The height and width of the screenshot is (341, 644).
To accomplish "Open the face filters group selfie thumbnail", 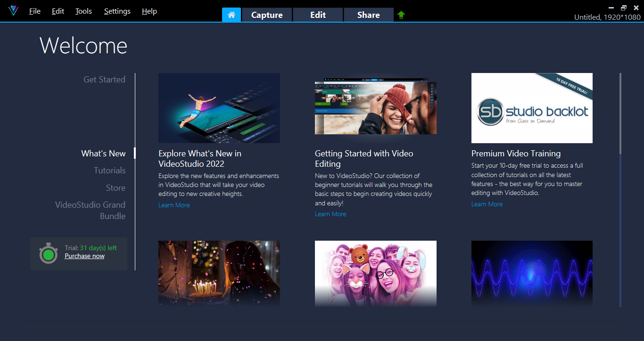I will coord(376,274).
